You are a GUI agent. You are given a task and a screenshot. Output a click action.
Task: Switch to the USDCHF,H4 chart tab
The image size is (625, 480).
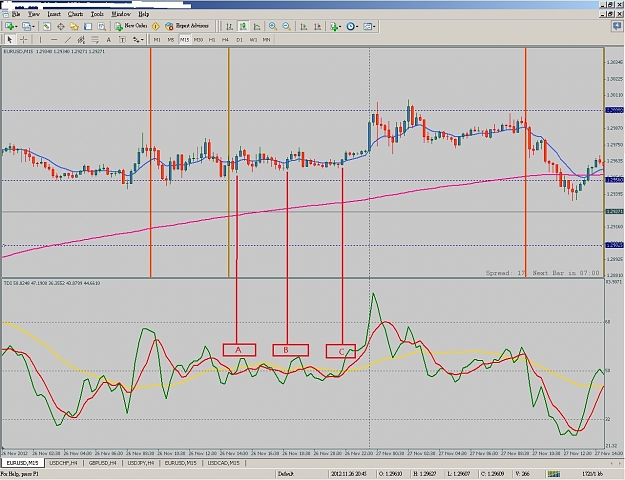point(63,463)
